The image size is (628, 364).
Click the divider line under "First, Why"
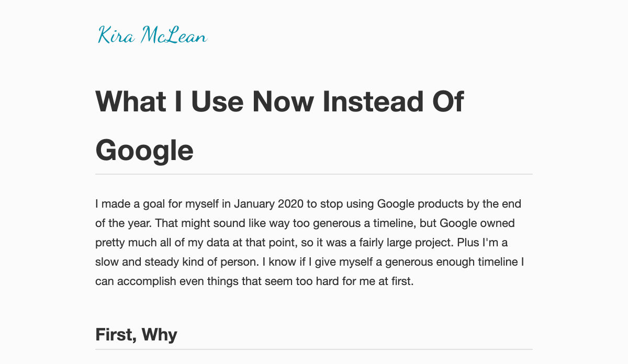coord(314,349)
